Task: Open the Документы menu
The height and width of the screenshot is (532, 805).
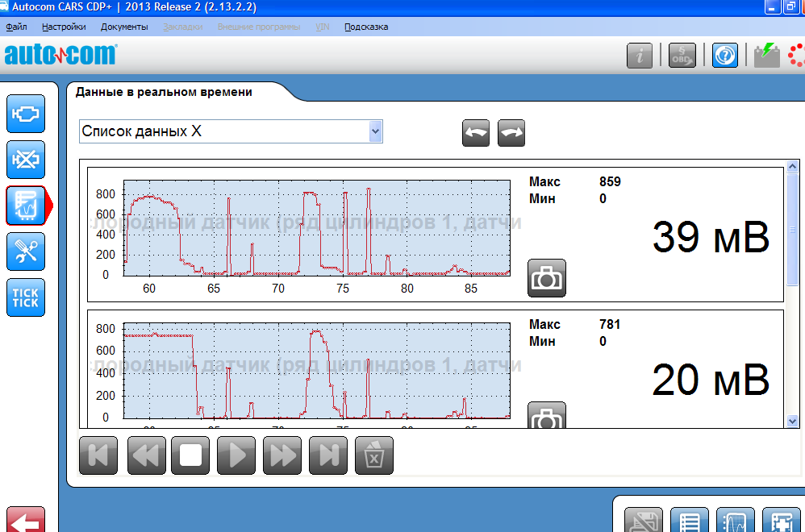Action: (124, 27)
